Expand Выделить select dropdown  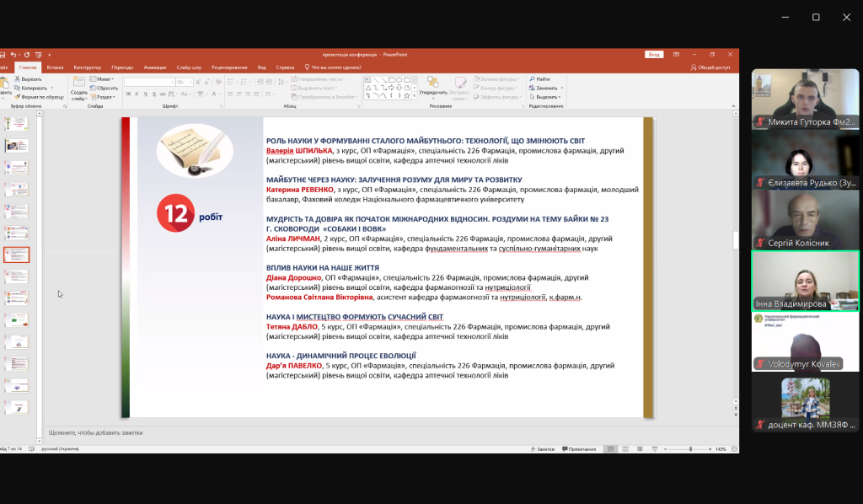[545, 97]
